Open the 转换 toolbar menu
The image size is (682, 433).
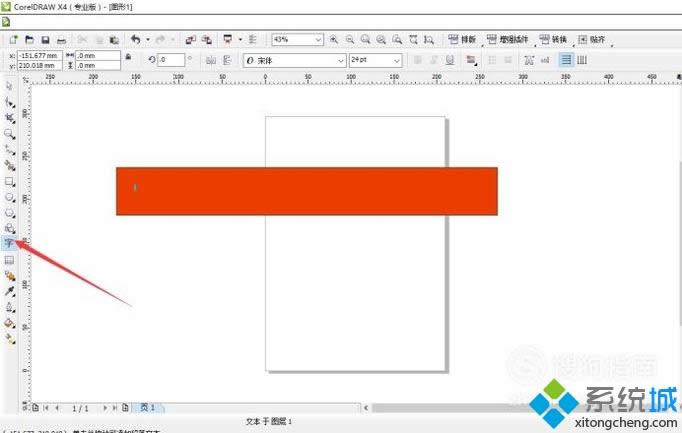tap(553, 40)
